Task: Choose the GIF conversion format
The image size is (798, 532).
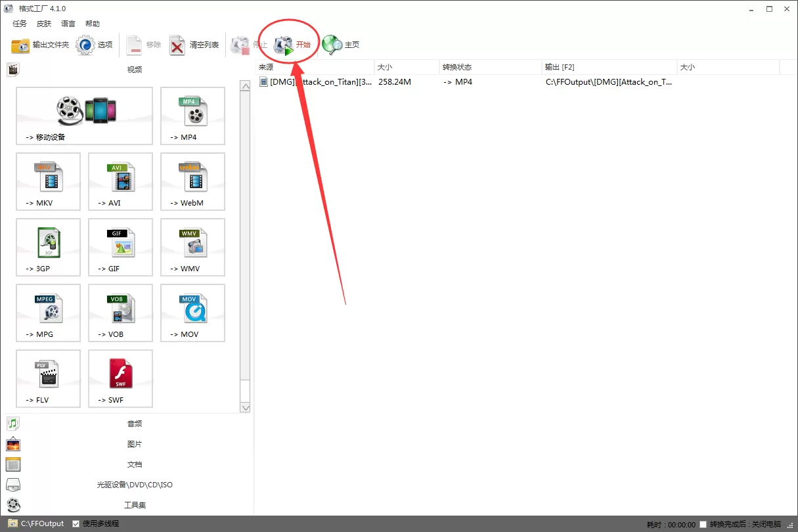Action: click(121, 248)
